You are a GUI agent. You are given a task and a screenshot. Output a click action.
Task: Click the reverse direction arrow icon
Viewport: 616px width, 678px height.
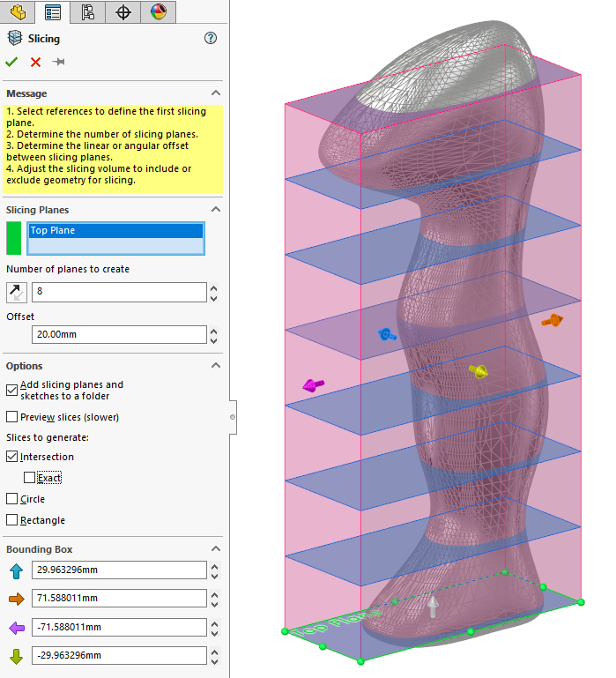click(x=17, y=293)
